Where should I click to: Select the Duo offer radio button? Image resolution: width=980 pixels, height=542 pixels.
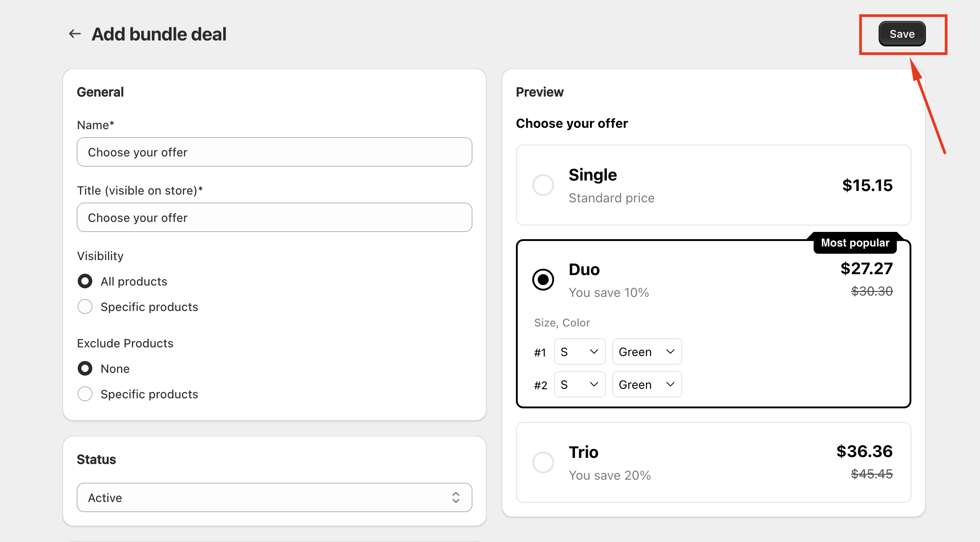point(543,279)
